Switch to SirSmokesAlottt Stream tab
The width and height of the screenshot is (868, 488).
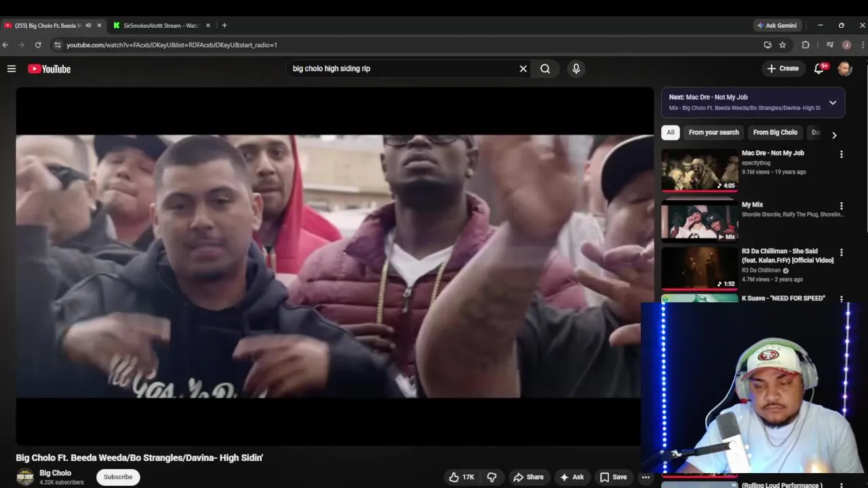coord(161,26)
